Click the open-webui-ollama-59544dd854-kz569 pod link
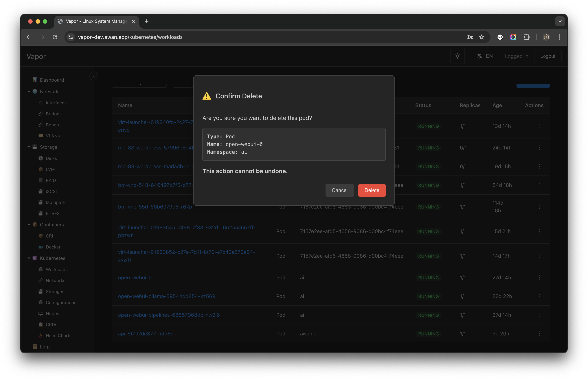This screenshot has height=380, width=588. tap(166, 296)
